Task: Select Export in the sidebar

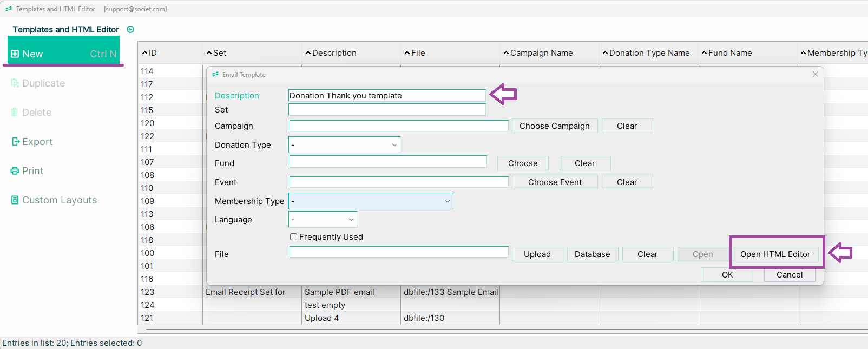Action: pos(37,142)
